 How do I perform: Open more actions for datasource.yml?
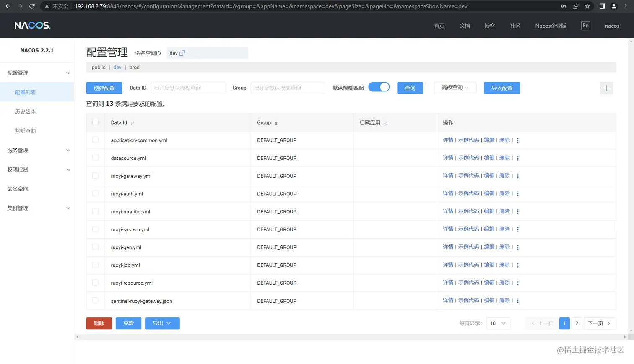click(x=518, y=158)
